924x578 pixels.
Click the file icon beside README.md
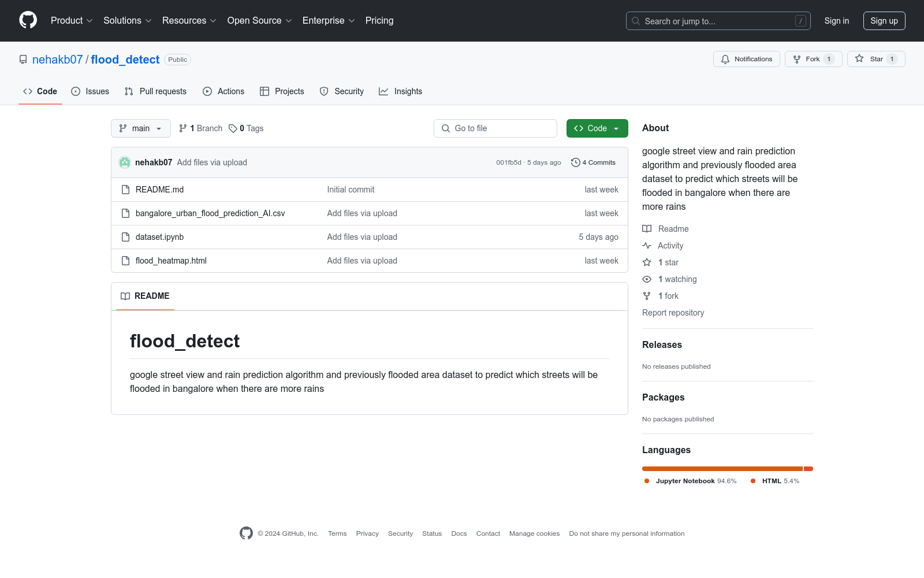click(x=125, y=190)
